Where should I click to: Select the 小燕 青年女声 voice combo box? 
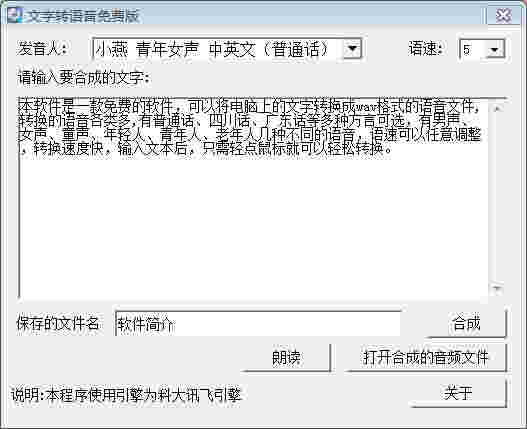click(x=227, y=49)
